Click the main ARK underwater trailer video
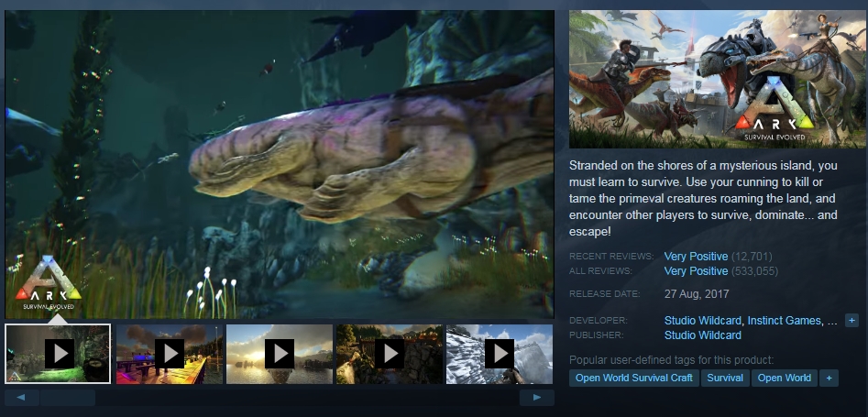Screen dimensions: 868x417 tap(280, 164)
